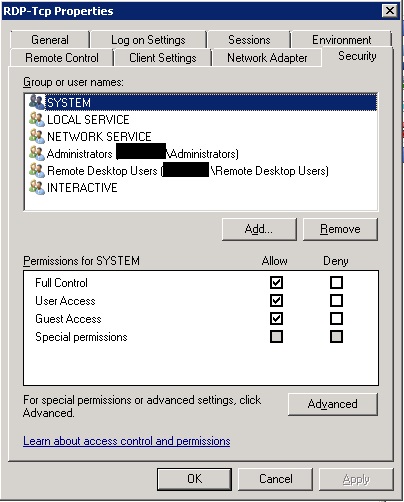
Task: Open the Client Settings tab
Action: pos(163,58)
